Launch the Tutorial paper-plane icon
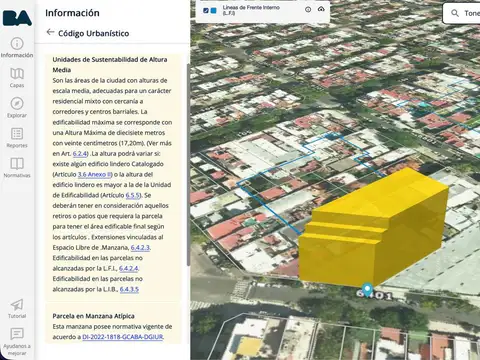Image resolution: width=480 pixels, height=360 pixels. pos(17,309)
